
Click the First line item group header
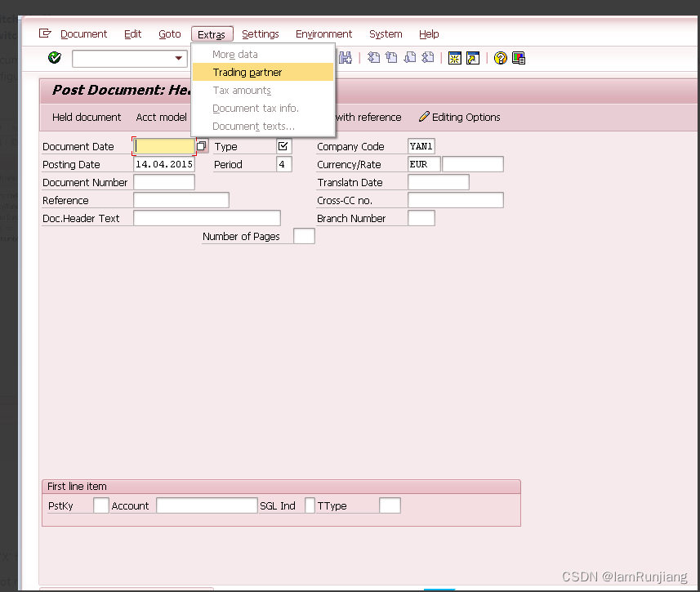pos(281,487)
